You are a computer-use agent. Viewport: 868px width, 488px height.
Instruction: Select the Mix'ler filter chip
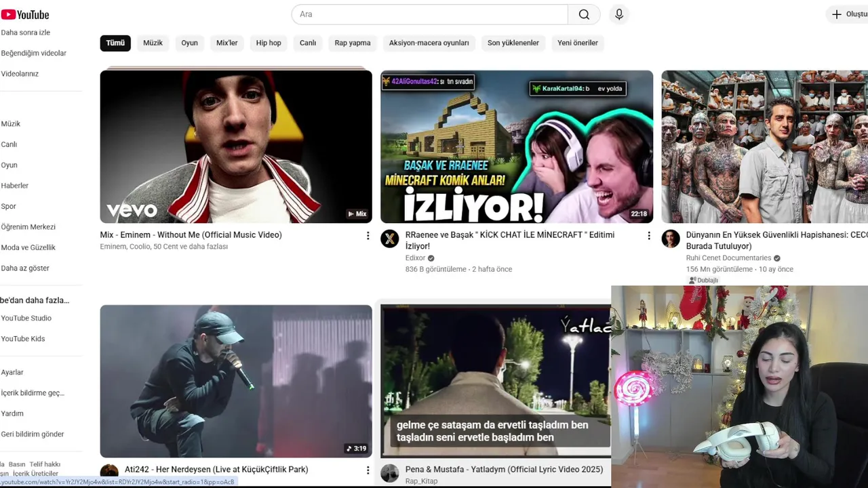click(x=226, y=43)
